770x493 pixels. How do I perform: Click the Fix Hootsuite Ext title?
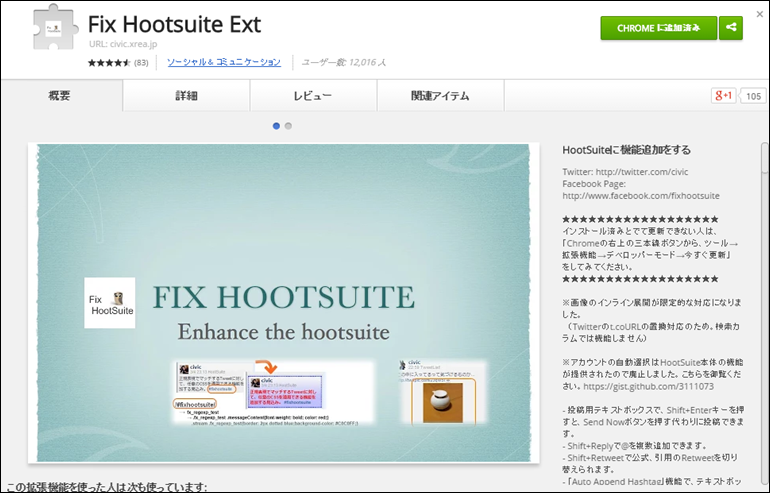(174, 24)
